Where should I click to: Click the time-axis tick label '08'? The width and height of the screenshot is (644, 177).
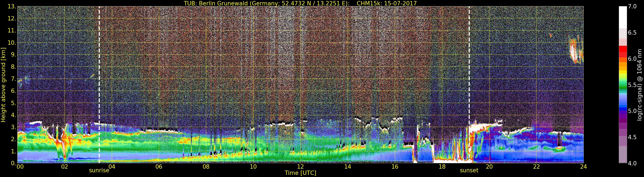[x=206, y=167]
